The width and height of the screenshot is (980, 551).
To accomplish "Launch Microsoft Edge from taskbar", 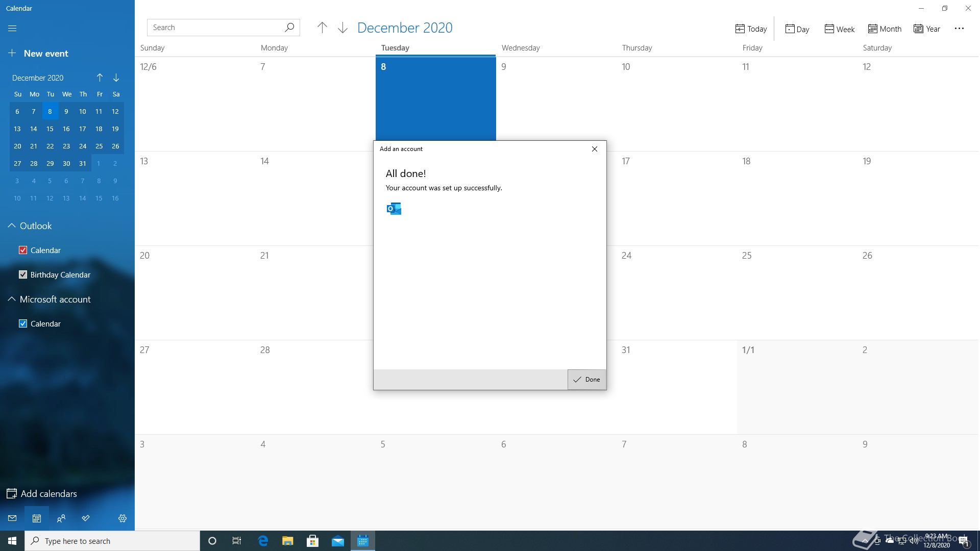I will [263, 541].
